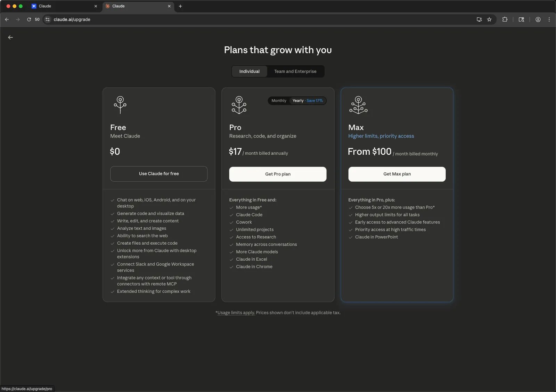Switch to Team and Enterprise tab
556x392 pixels.
click(x=295, y=71)
